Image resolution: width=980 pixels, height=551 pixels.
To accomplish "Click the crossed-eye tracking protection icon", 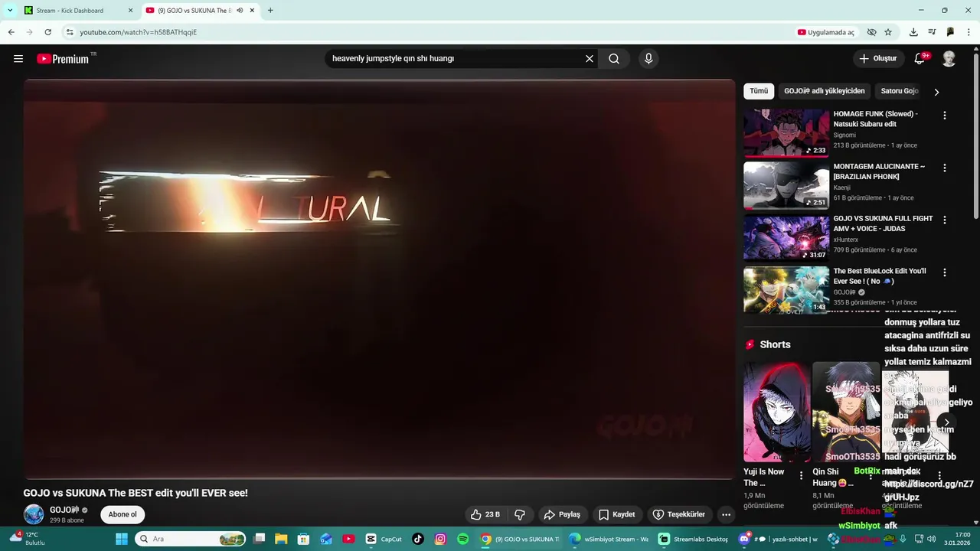I will 871,32.
